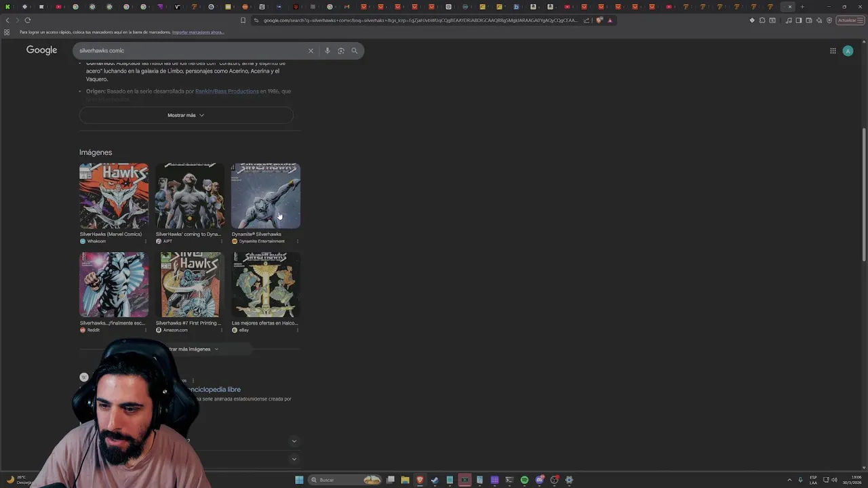Open the Google account avatar
Image resolution: width=868 pixels, height=488 pixels.
(x=848, y=51)
